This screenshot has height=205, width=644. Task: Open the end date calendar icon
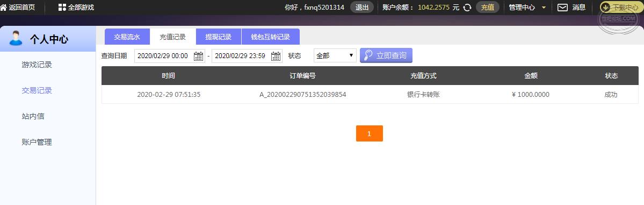tap(276, 56)
